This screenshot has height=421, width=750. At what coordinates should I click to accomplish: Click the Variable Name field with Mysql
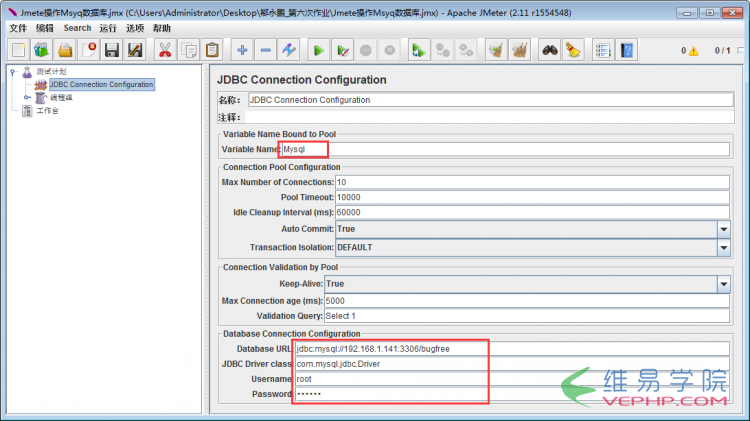[x=505, y=149]
